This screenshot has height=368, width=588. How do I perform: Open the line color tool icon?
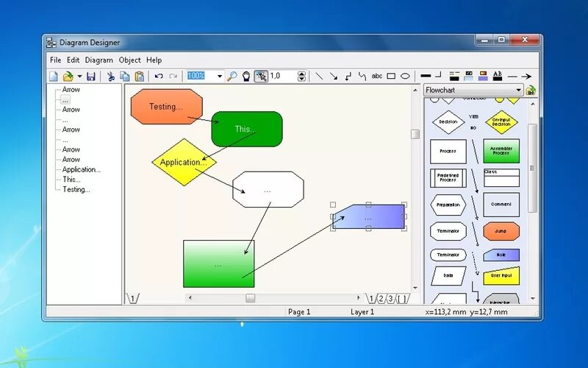454,77
